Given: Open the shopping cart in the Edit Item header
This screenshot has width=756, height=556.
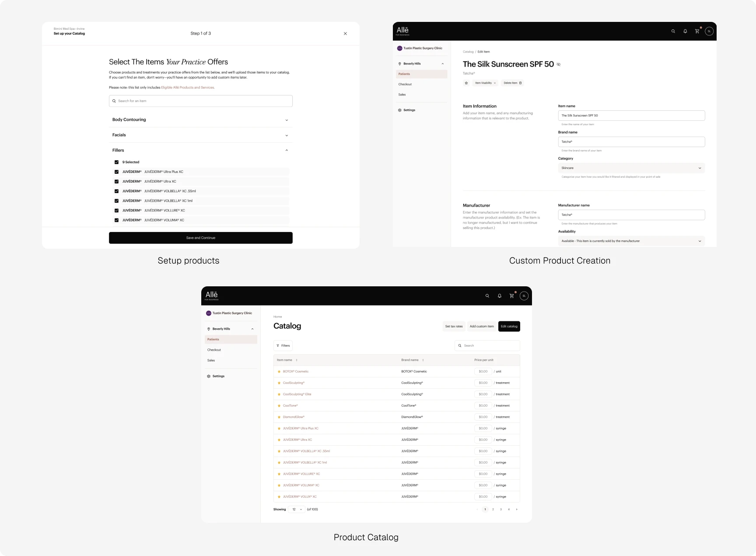Looking at the screenshot, I should point(697,31).
